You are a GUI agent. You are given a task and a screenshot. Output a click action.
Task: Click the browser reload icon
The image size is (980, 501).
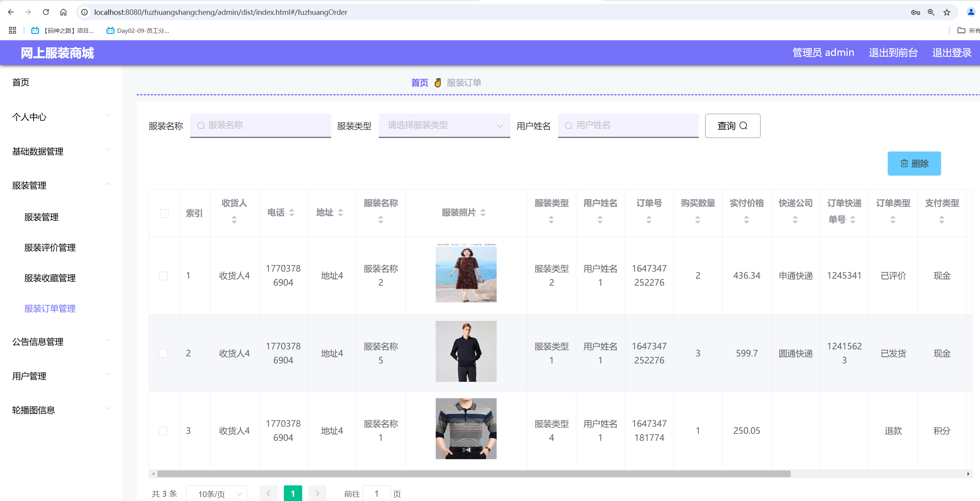point(46,12)
